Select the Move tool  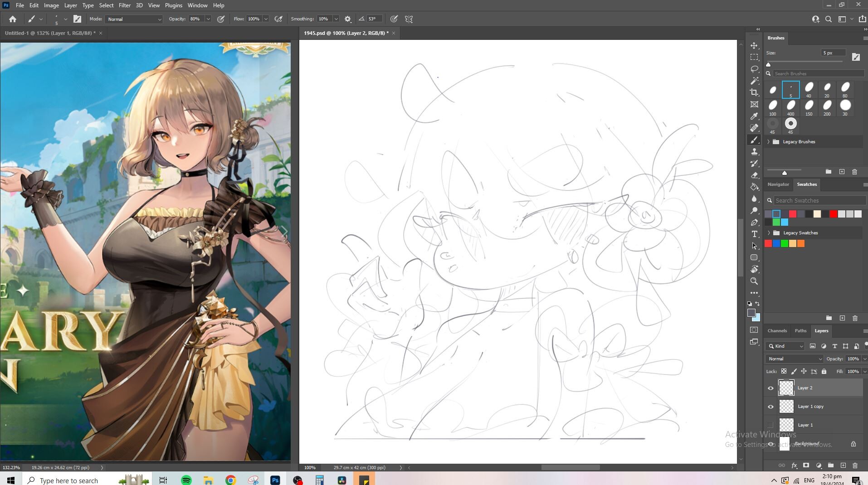[754, 46]
